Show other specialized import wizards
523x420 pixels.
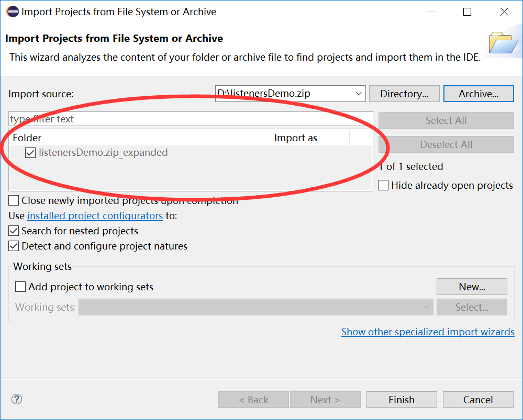point(428,332)
